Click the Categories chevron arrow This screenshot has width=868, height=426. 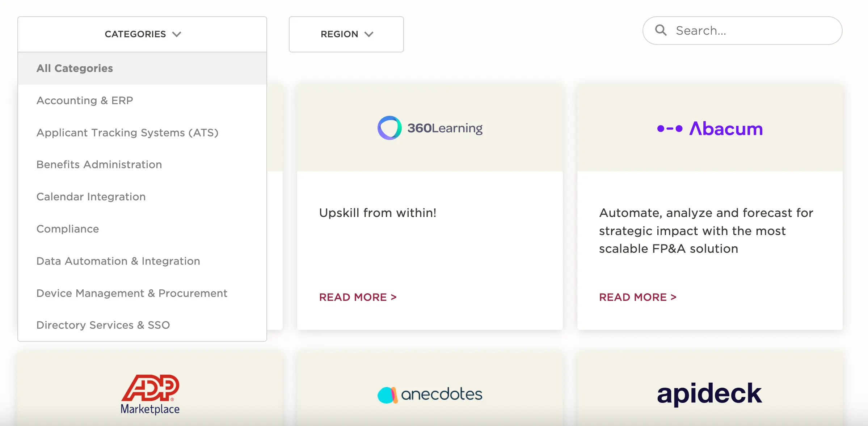(x=177, y=34)
